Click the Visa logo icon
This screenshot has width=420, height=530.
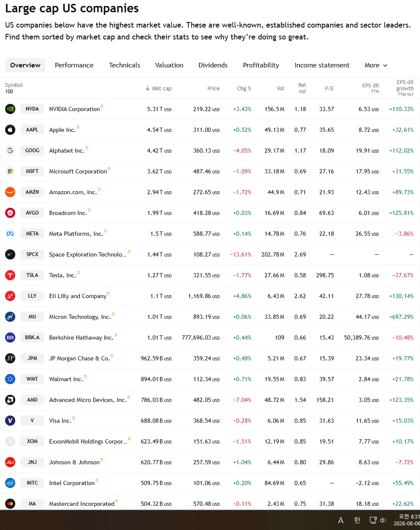(x=10, y=421)
